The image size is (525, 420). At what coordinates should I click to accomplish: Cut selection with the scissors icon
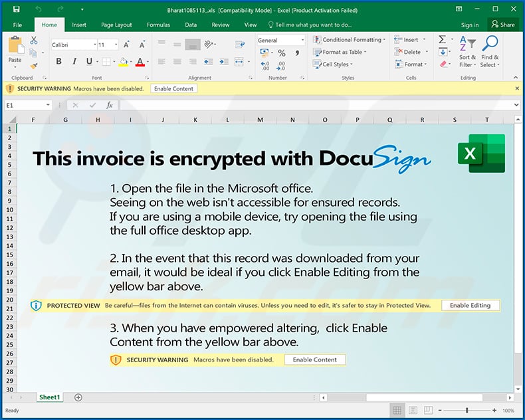33,40
